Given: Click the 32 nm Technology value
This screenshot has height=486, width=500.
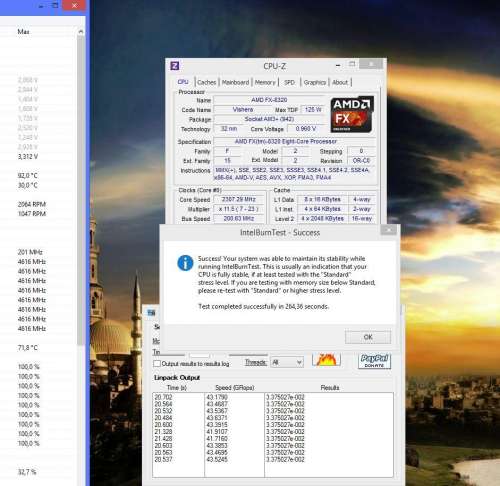Looking at the screenshot, I should [229, 129].
